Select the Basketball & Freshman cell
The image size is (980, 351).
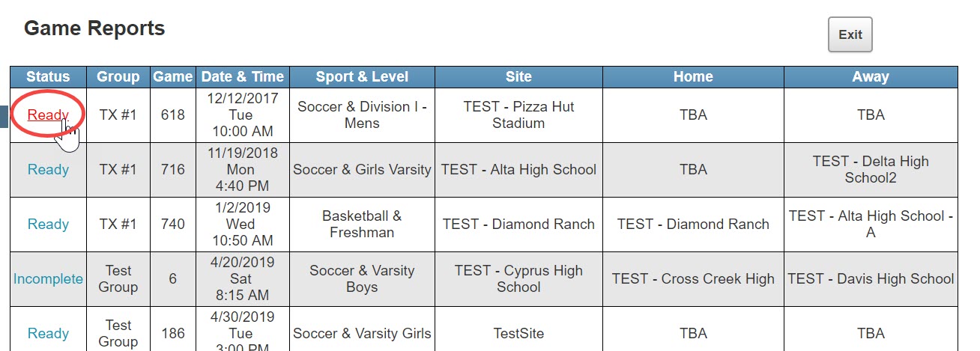(x=362, y=225)
